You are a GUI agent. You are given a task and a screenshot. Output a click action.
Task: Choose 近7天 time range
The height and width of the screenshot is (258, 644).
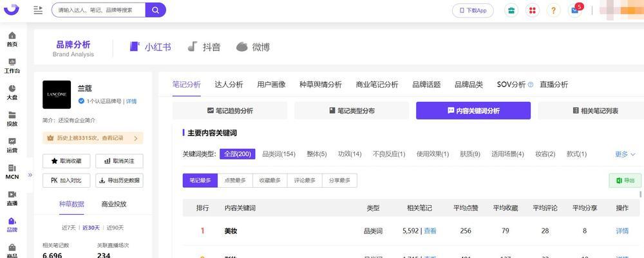coord(69,228)
